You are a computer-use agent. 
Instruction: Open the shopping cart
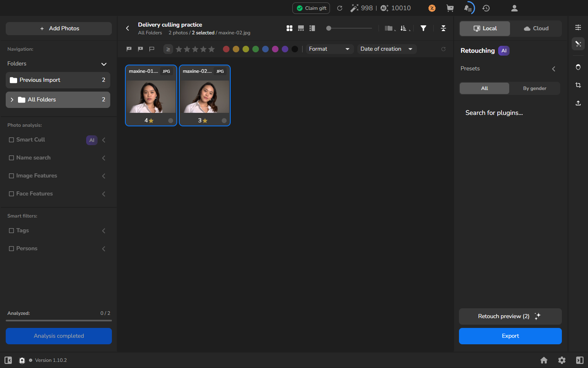(x=450, y=8)
